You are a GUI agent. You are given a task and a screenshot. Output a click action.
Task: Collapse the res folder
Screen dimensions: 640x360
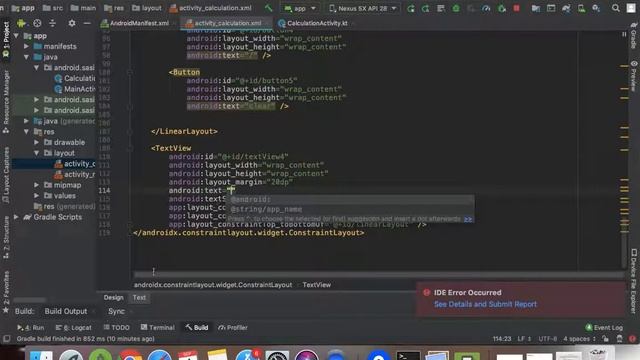pos(27,132)
